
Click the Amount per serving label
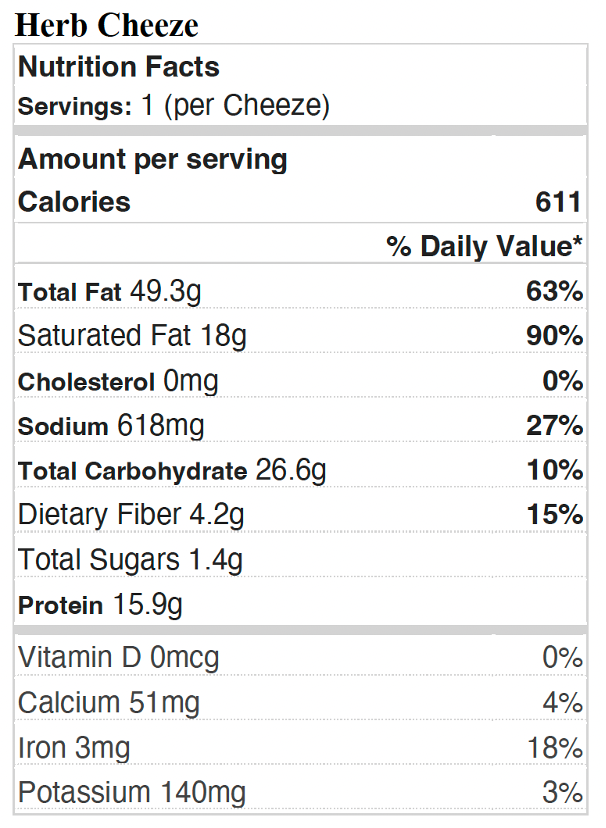click(x=153, y=159)
